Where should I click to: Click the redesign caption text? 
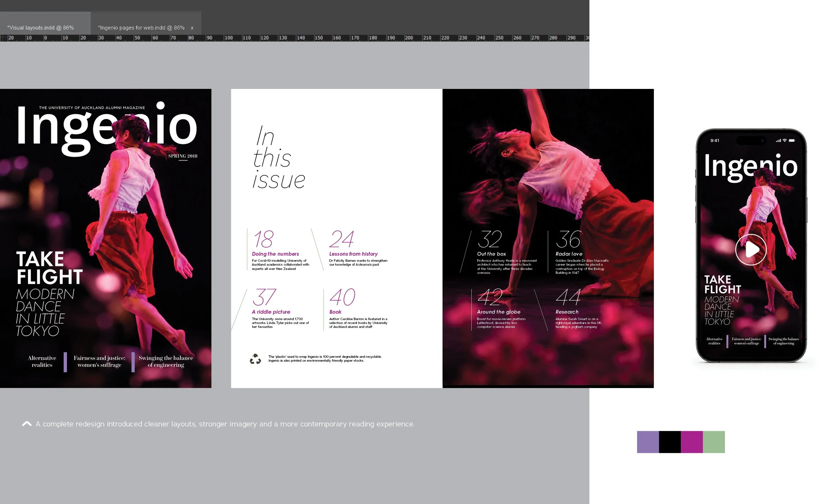point(225,424)
